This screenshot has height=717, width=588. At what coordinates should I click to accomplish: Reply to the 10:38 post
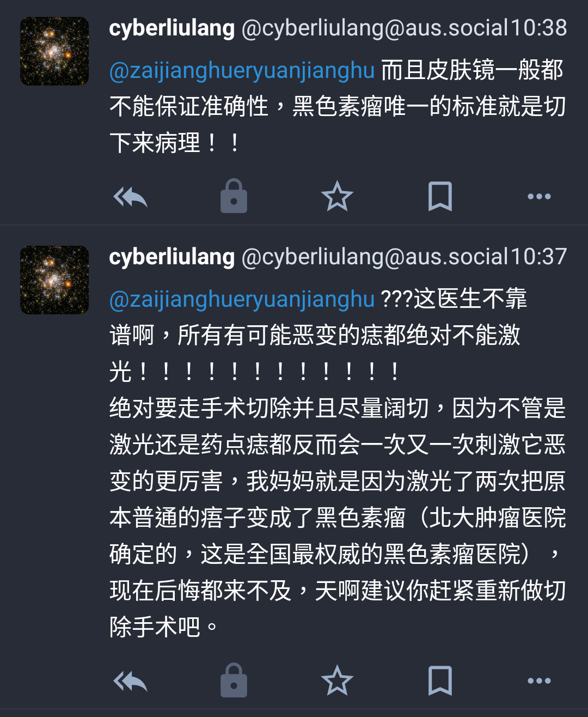[130, 197]
